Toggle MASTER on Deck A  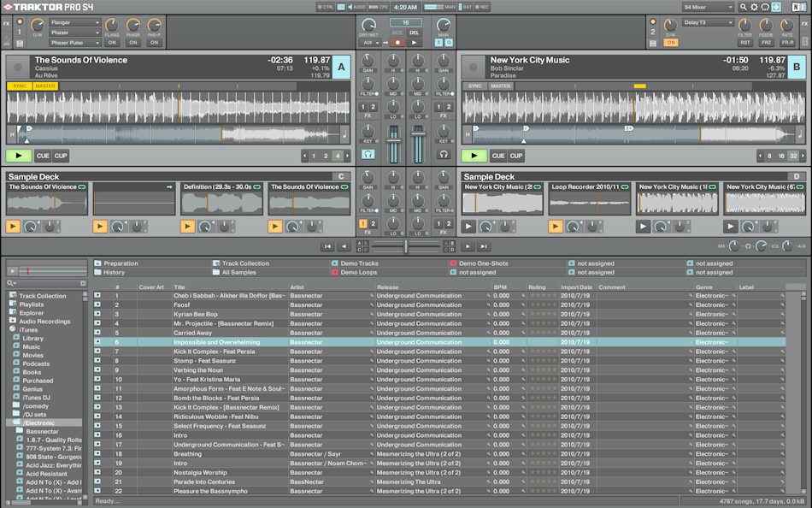click(x=45, y=86)
